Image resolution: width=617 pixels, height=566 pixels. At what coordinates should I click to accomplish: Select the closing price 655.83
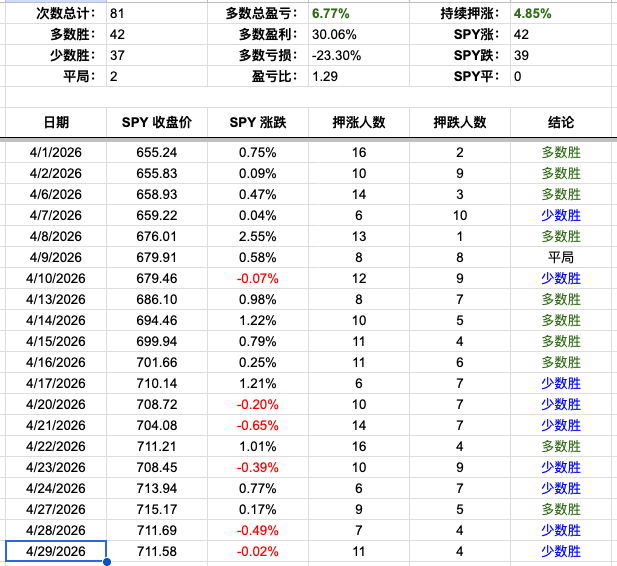(x=157, y=173)
